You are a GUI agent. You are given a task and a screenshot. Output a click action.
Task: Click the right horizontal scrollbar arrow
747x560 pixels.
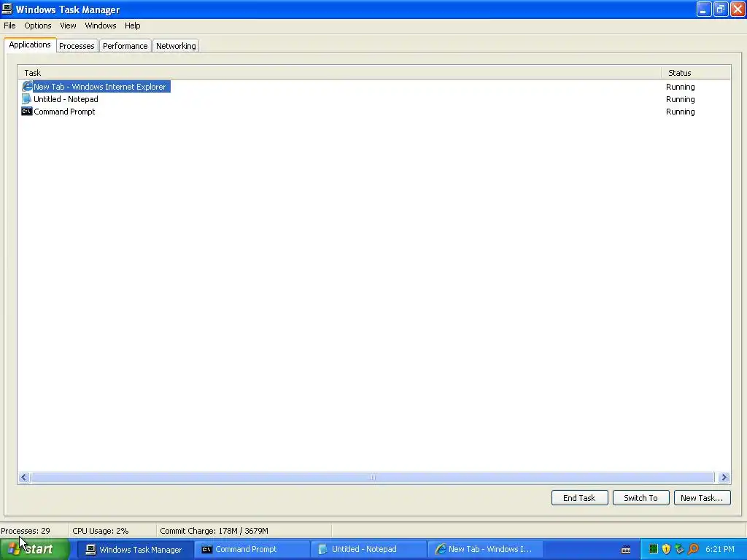[x=724, y=477]
